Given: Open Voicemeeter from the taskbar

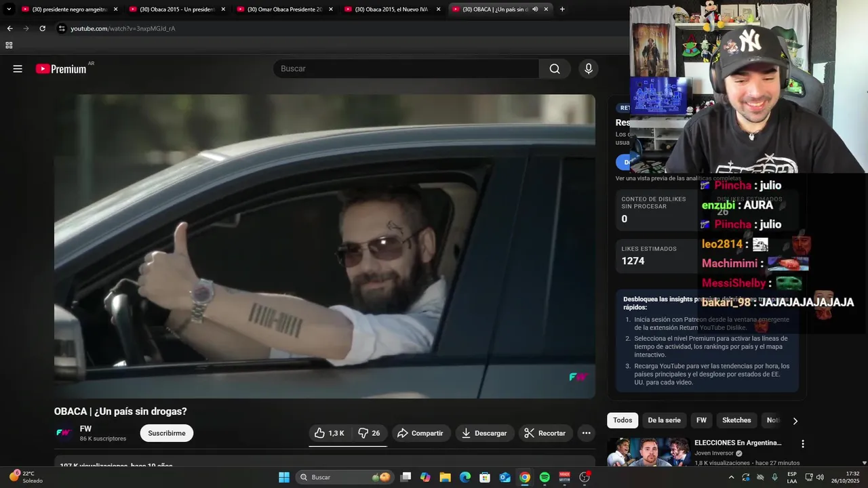Looking at the screenshot, I should (565, 477).
